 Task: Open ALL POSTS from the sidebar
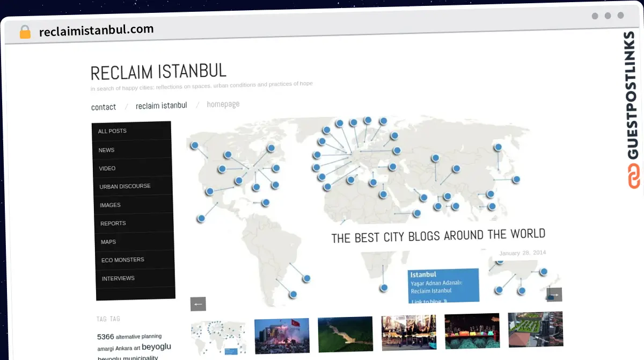point(111,131)
